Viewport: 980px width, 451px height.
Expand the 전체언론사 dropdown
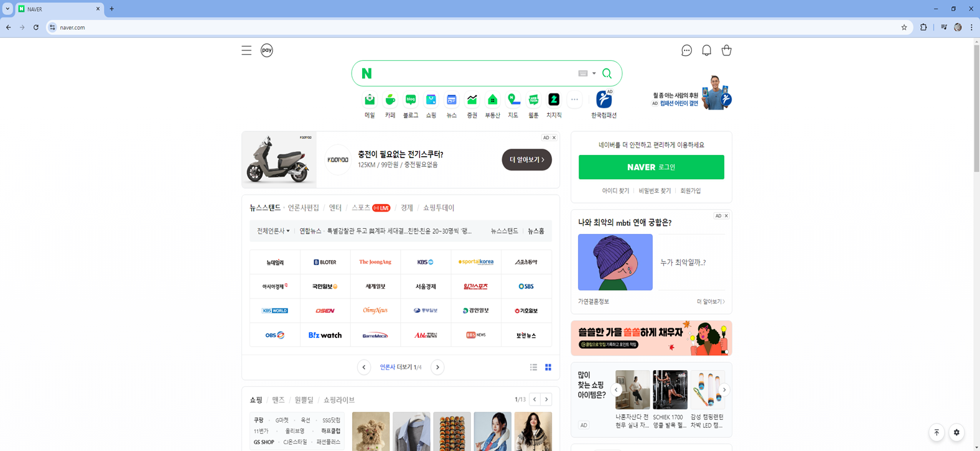pos(273,231)
